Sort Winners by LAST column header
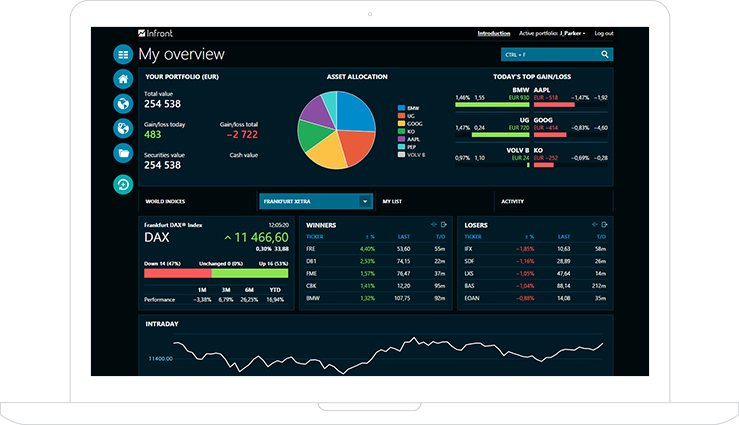The image size is (739, 425). click(x=404, y=237)
